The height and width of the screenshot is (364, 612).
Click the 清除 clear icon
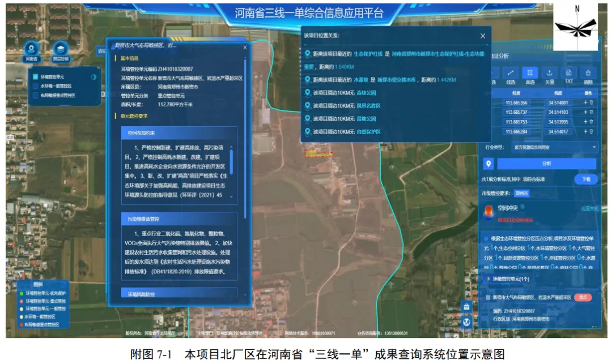588,73
